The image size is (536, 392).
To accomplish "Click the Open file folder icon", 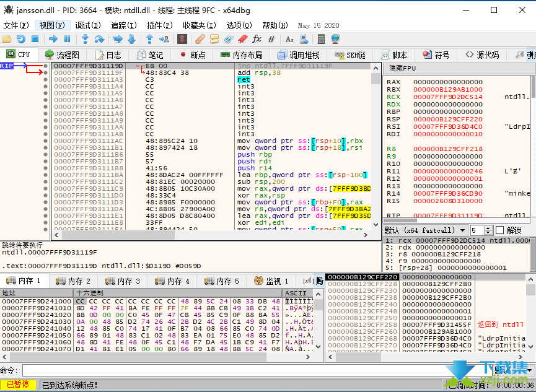I will tap(7, 39).
